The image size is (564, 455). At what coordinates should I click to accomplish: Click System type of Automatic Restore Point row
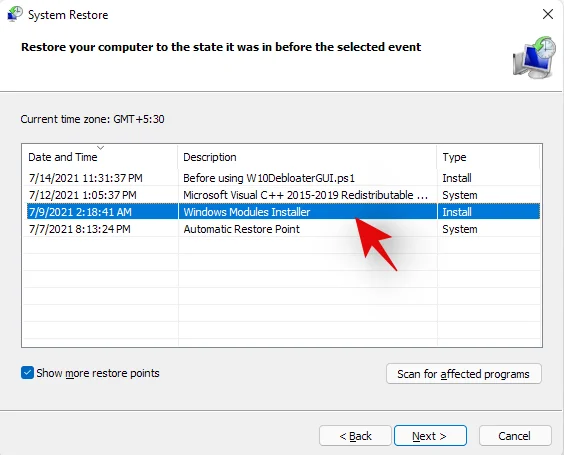click(x=460, y=229)
